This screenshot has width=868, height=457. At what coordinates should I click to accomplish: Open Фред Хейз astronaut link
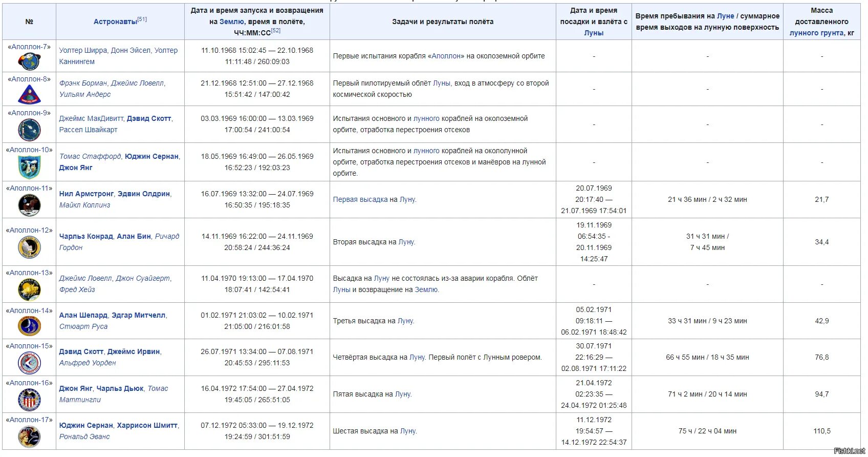point(77,289)
